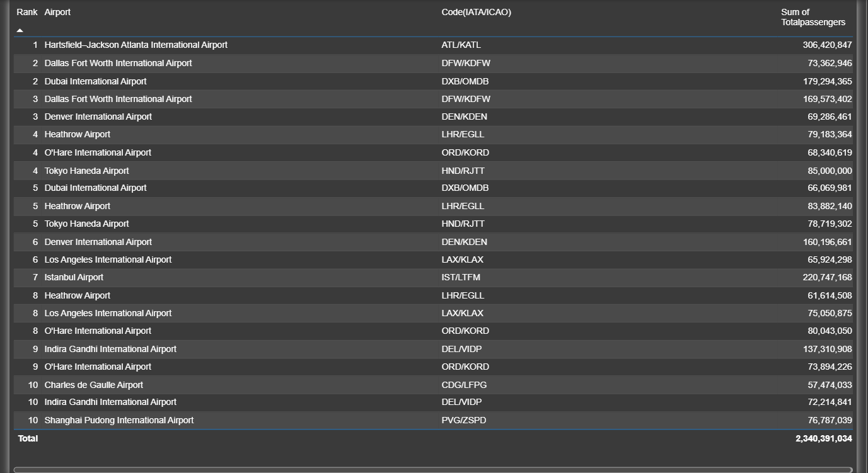Image resolution: width=868 pixels, height=473 pixels.
Task: Select the value 306,420,847
Action: point(827,45)
